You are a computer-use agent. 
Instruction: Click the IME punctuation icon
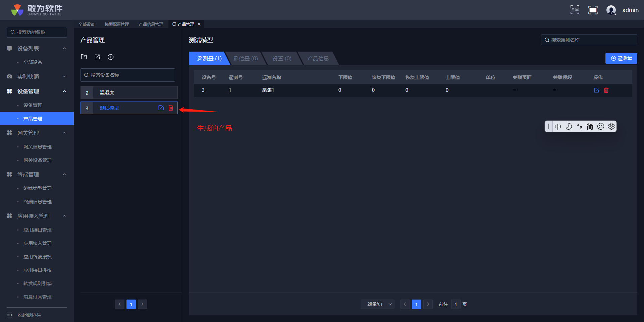click(x=579, y=126)
